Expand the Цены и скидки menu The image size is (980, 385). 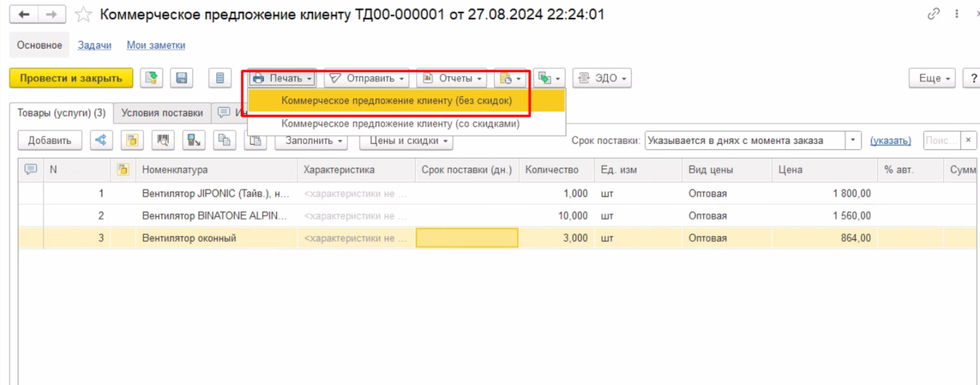(x=406, y=140)
